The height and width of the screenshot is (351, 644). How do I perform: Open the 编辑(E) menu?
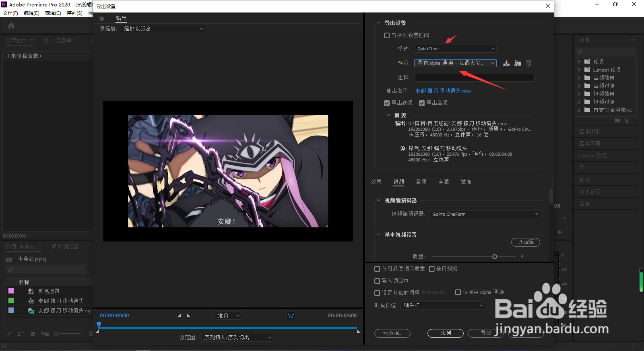pos(31,13)
